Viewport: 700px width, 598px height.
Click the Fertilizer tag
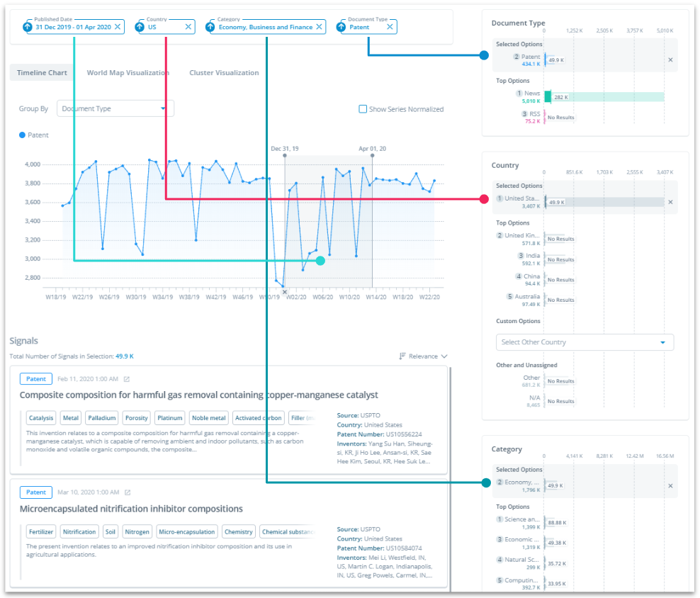(x=41, y=532)
